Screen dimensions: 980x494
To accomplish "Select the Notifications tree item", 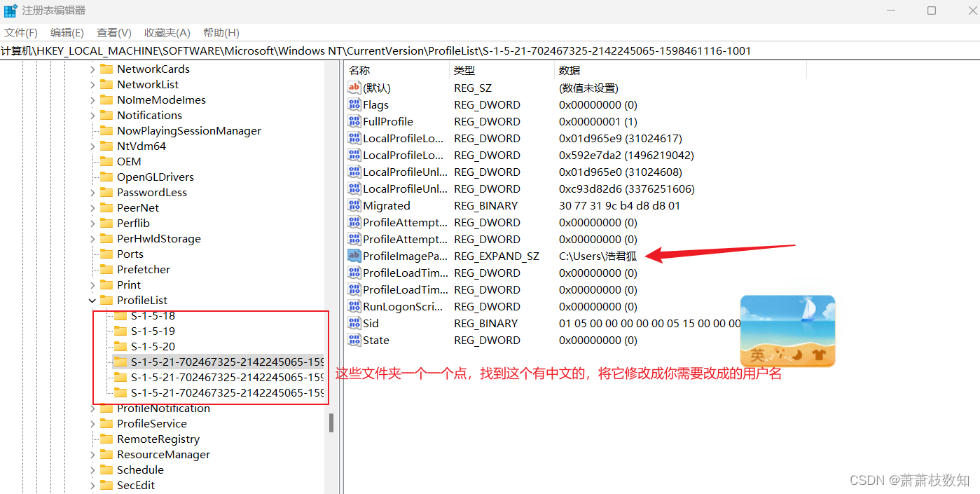I will pos(149,115).
